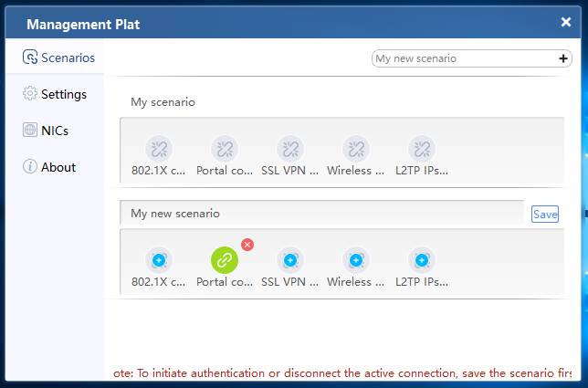Select the green Portal connection link icon
The width and height of the screenshot is (588, 388).
225,260
